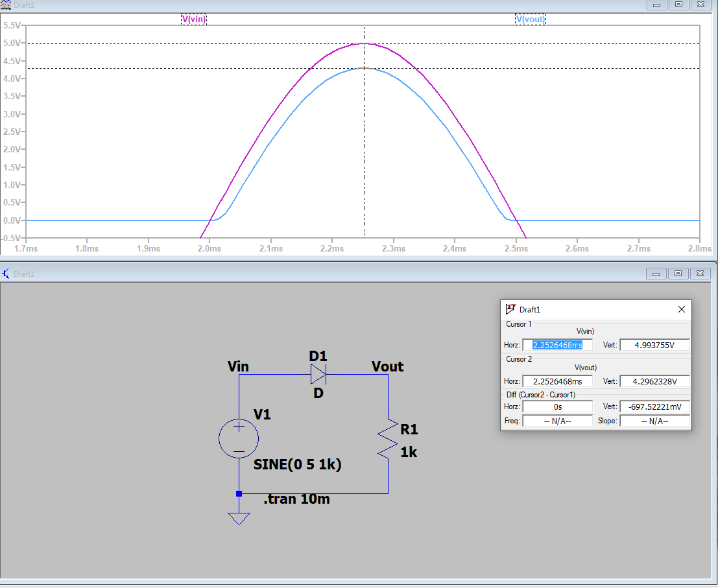718x588 pixels.
Task: Focus the Cursor 2 Horz field
Action: coord(557,381)
